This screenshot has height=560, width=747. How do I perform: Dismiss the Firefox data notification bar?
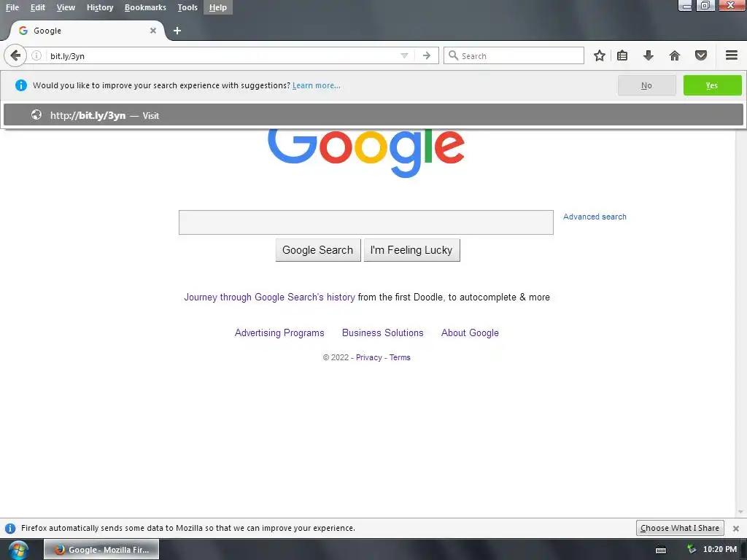click(x=736, y=528)
